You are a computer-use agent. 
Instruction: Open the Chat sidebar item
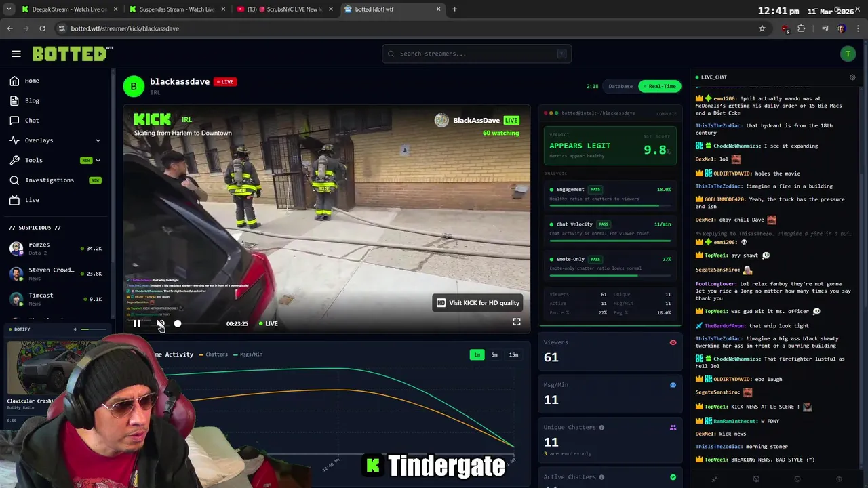coord(32,120)
